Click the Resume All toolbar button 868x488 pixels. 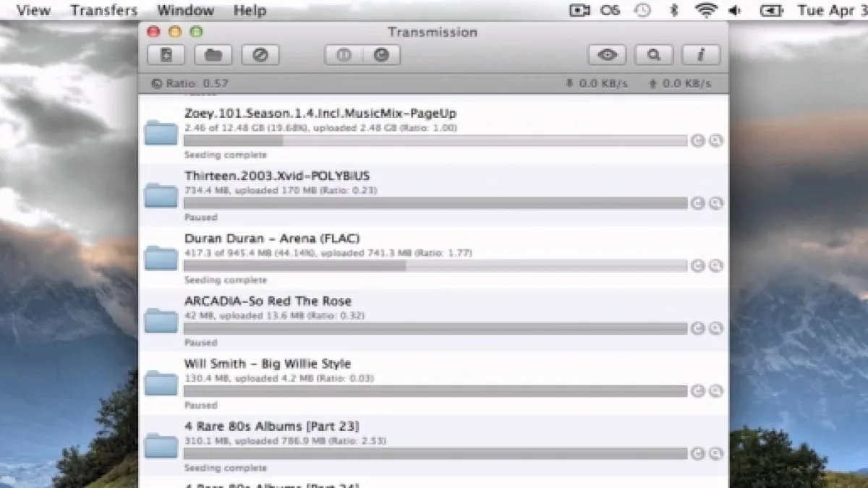381,55
